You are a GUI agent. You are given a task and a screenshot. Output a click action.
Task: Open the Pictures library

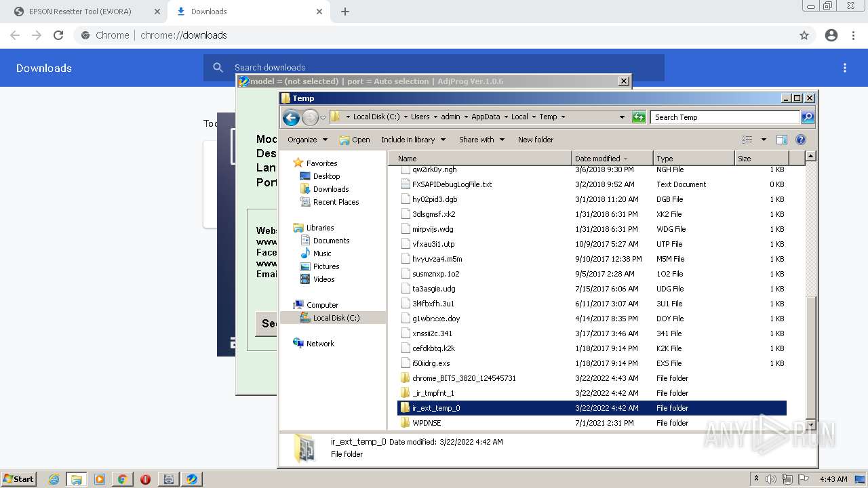point(326,266)
